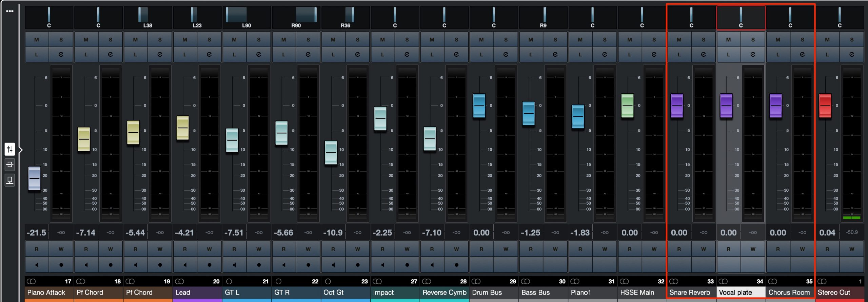Select the Vocal plate channel name
The width and height of the screenshot is (868, 302).
[741, 292]
